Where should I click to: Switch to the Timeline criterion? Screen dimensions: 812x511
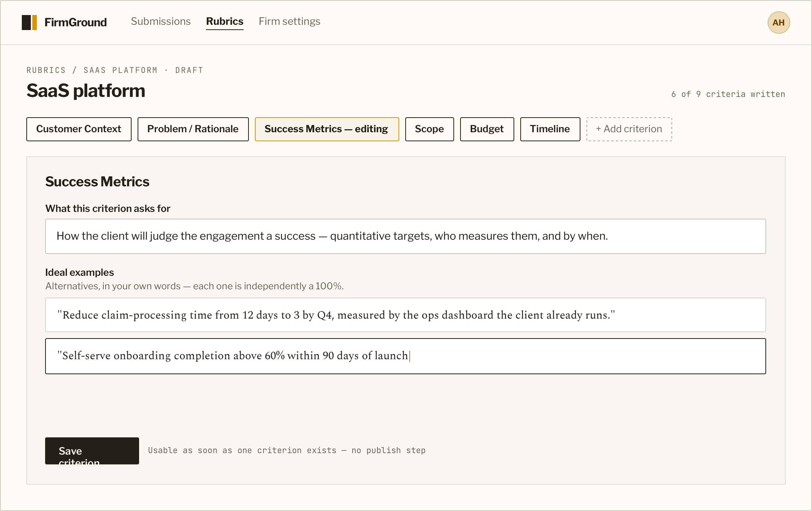coord(550,129)
